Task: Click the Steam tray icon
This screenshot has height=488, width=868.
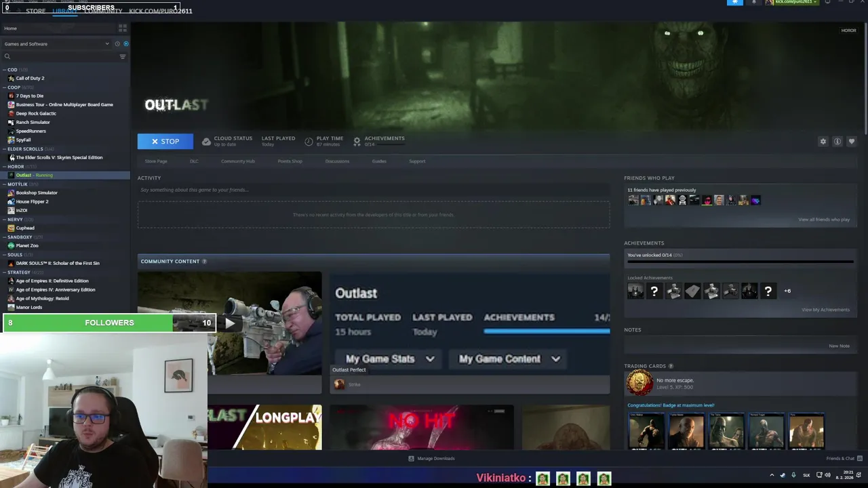Action: coord(783,475)
